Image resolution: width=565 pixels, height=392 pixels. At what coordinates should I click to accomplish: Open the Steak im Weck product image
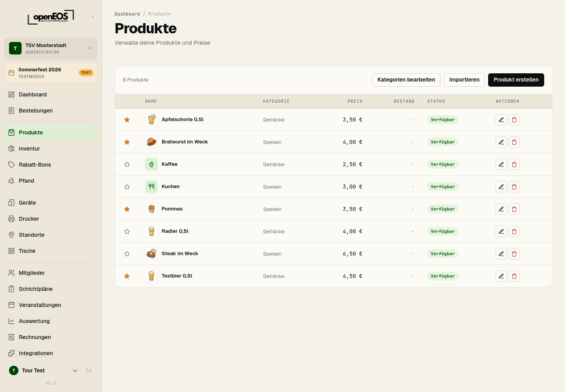pyautogui.click(x=151, y=254)
